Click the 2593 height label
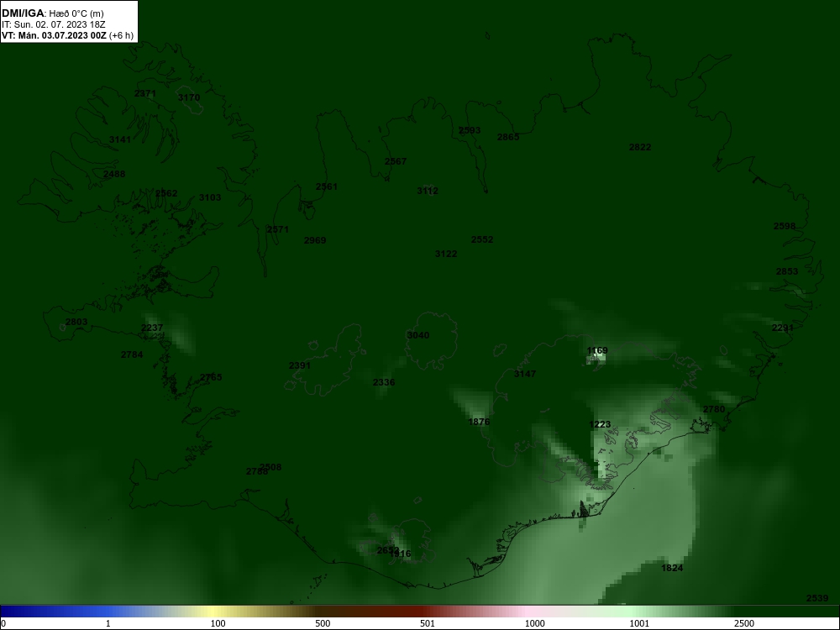 click(x=470, y=130)
